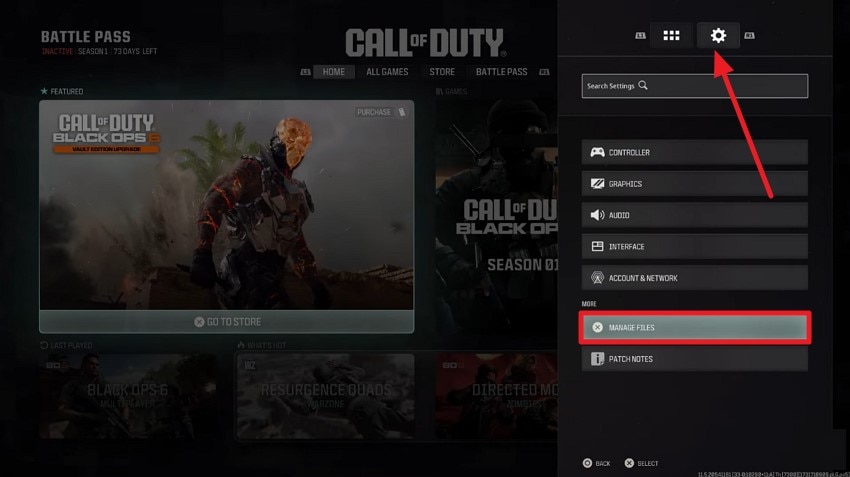The height and width of the screenshot is (477, 850).
Task: Click the Patch Notes info icon
Action: pyautogui.click(x=597, y=359)
